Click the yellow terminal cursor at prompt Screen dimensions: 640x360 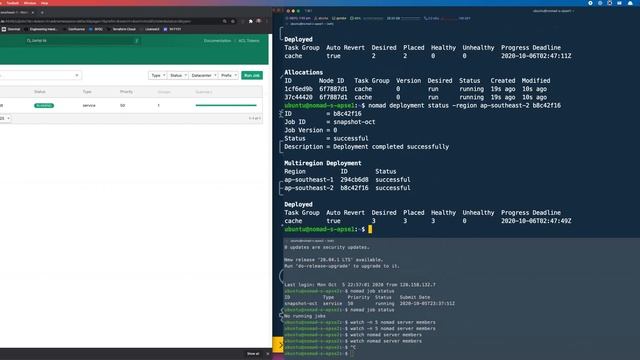pos(370,229)
